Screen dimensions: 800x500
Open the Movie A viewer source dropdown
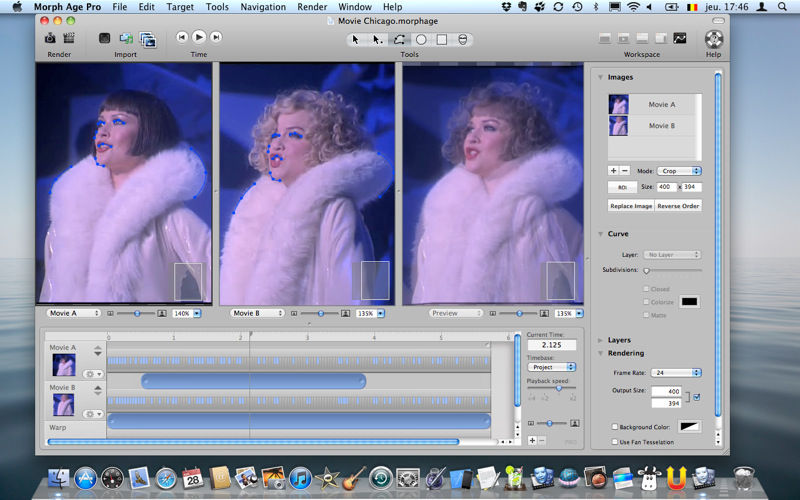(73, 313)
